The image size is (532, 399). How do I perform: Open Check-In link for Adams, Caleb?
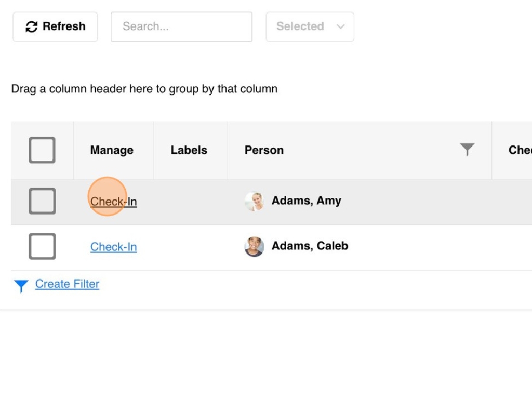113,247
